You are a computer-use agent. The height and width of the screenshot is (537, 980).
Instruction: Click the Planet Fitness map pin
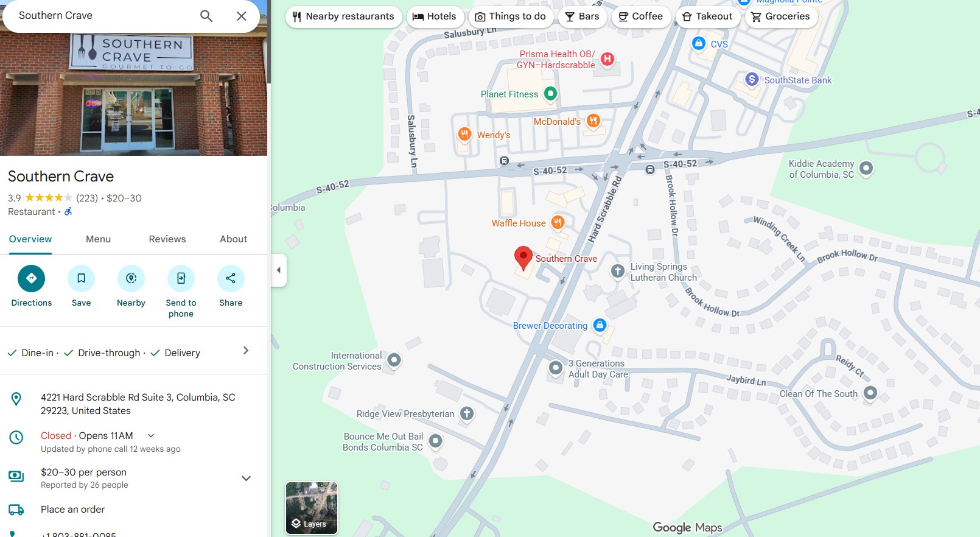pyautogui.click(x=550, y=93)
